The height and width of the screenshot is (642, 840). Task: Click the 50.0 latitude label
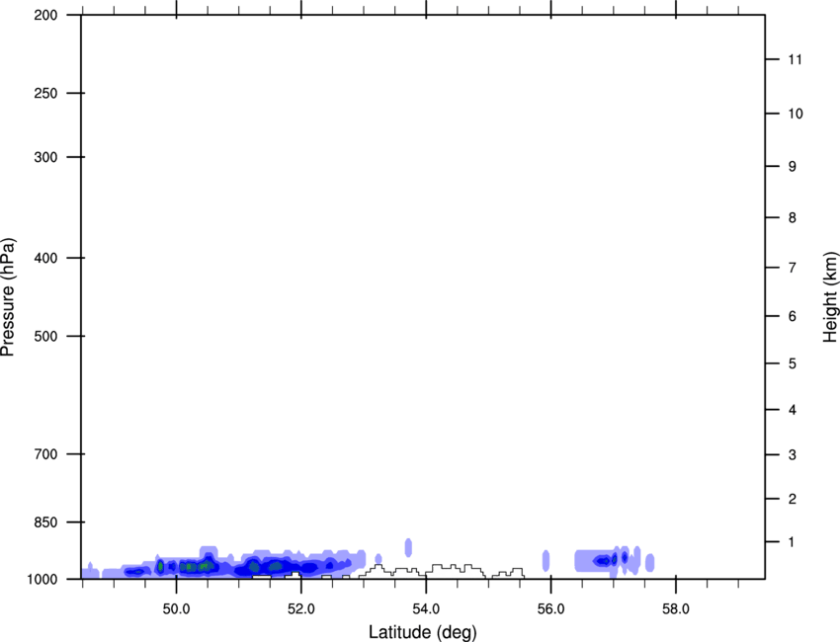pyautogui.click(x=176, y=609)
